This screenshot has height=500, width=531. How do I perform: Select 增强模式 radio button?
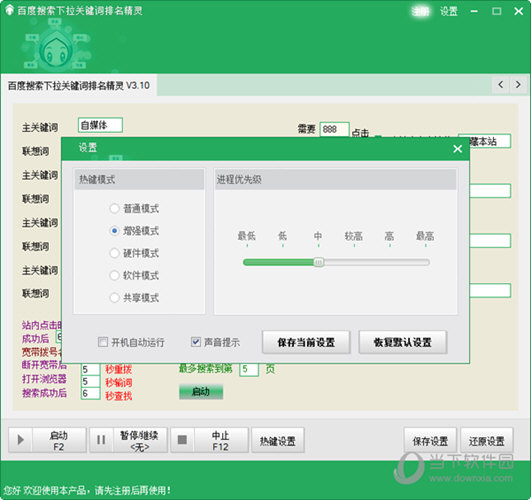(114, 231)
